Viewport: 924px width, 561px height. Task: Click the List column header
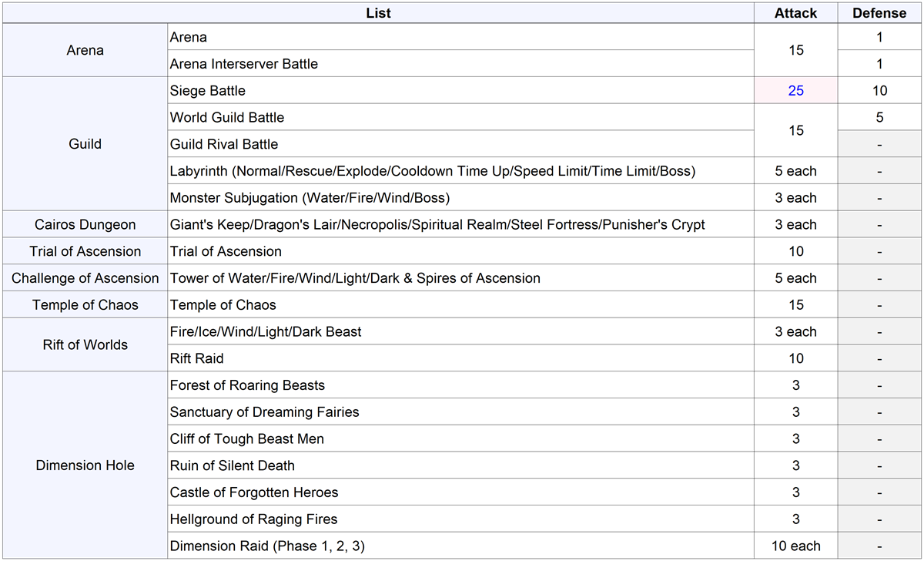pos(378,13)
